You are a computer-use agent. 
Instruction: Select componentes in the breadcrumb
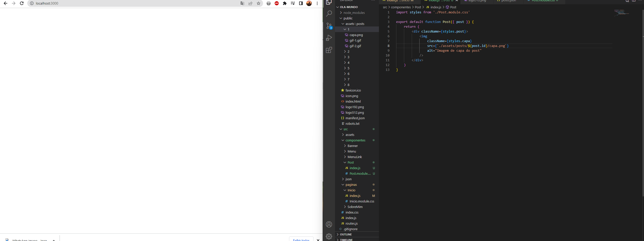[401, 7]
